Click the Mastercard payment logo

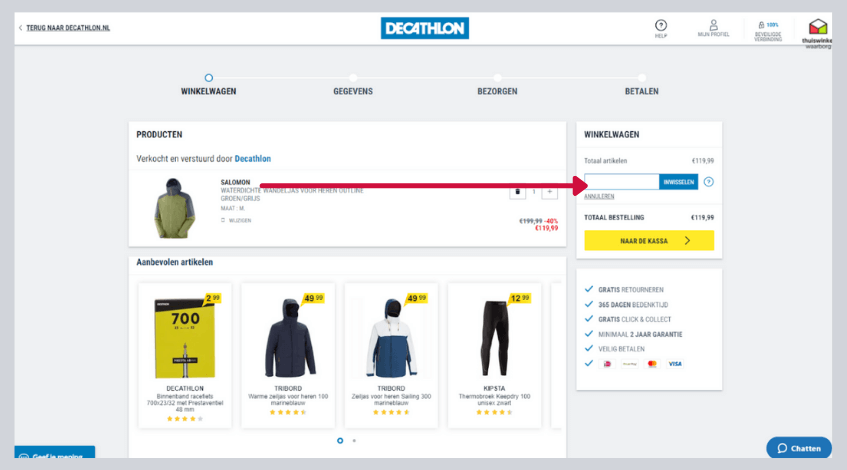point(652,364)
